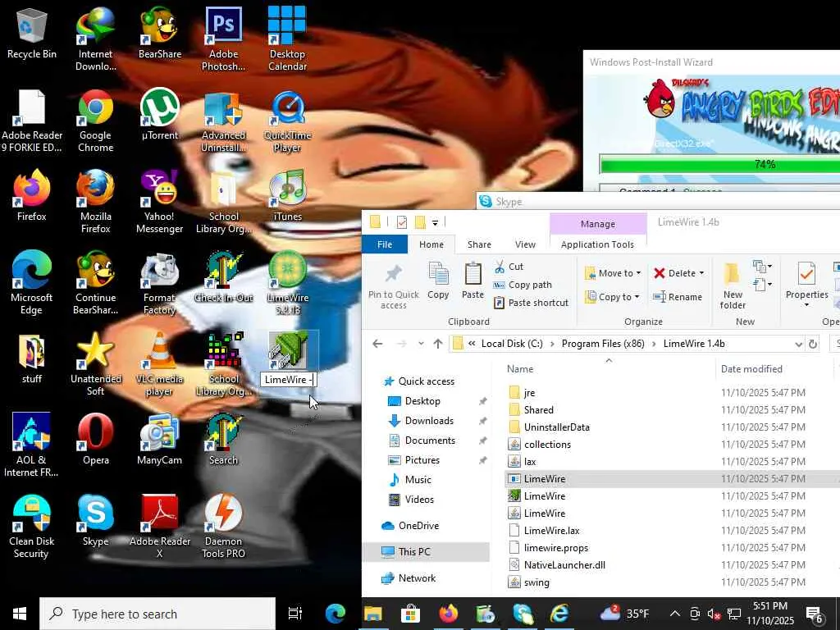The height and width of the screenshot is (630, 840).
Task: Select the LimeWire 5.2.13 desktop icon
Action: click(287, 283)
